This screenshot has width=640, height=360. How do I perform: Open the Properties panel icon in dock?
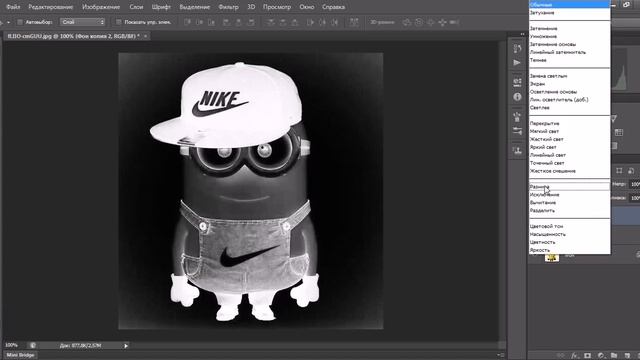(517, 82)
